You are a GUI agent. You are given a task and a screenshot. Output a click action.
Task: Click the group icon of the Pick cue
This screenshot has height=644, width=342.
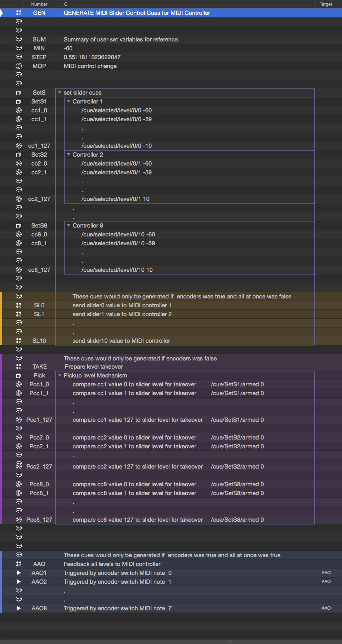[19, 375]
